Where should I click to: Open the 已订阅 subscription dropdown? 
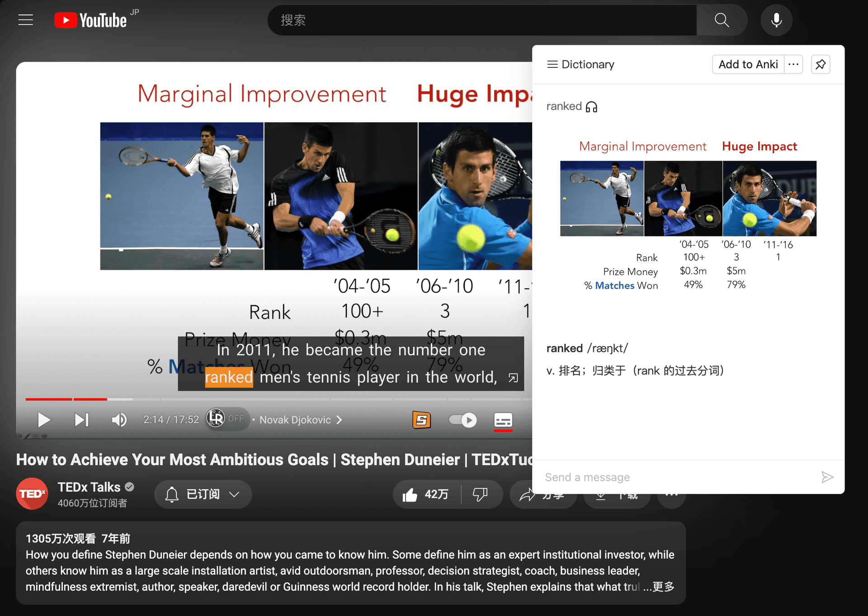click(x=203, y=494)
